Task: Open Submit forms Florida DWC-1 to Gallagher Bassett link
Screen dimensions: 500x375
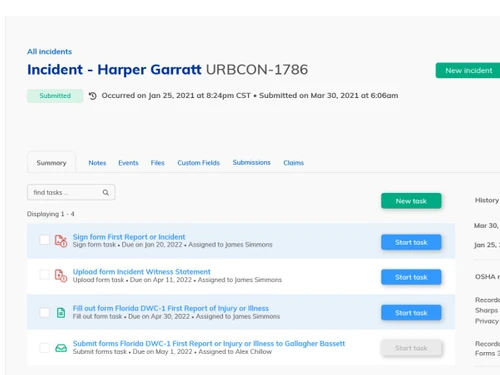Action: click(x=209, y=343)
